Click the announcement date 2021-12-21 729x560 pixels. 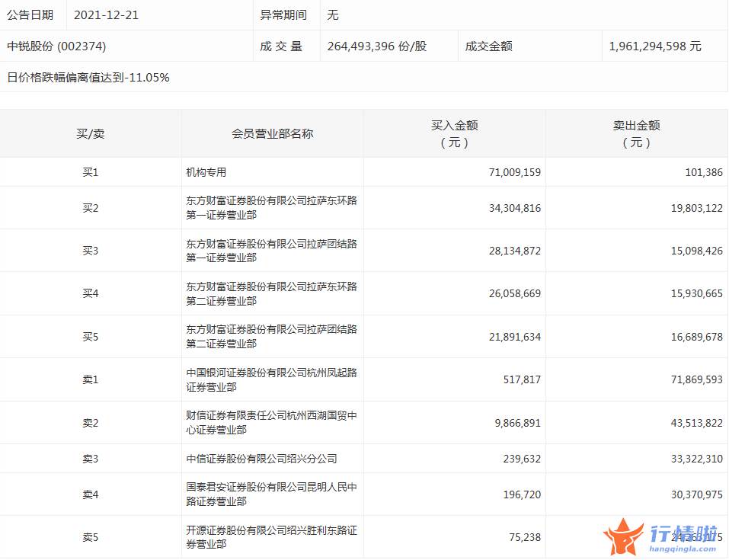tap(106, 15)
